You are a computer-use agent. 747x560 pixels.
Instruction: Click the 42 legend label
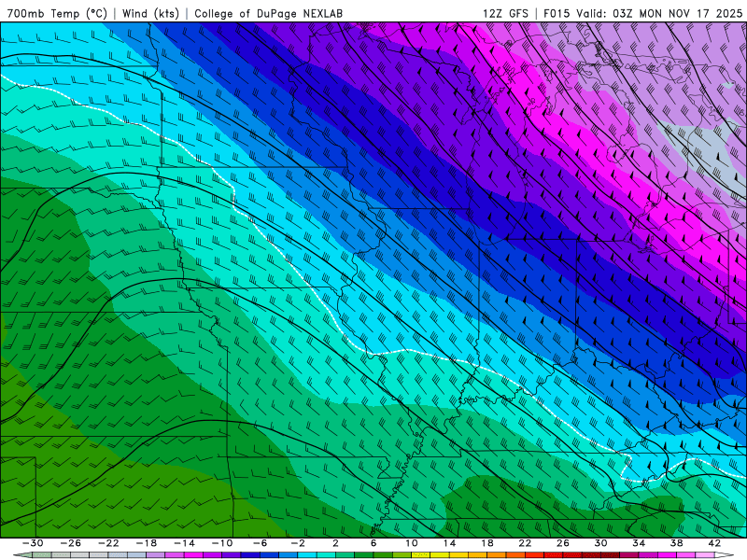pyautogui.click(x=714, y=543)
